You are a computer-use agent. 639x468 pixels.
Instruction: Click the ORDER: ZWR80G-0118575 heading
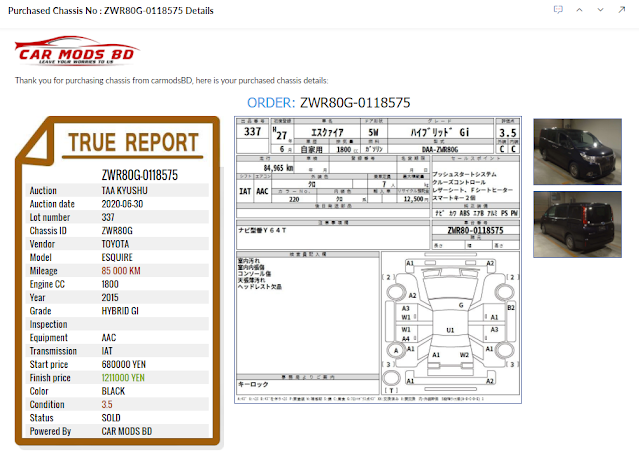tap(328, 103)
